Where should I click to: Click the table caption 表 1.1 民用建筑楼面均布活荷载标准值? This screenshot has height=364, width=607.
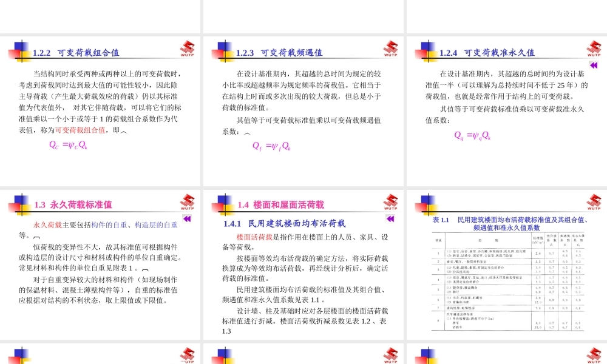[x=510, y=224]
